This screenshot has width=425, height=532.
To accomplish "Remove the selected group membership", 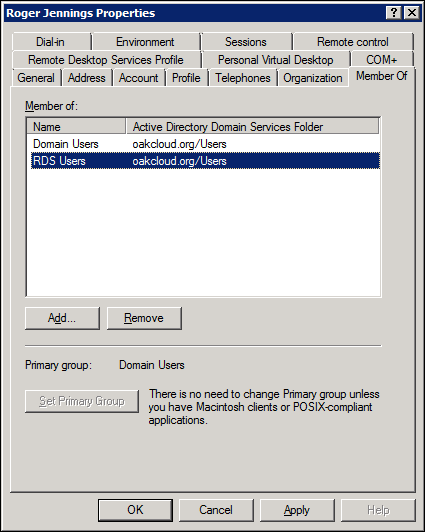I will pyautogui.click(x=144, y=318).
